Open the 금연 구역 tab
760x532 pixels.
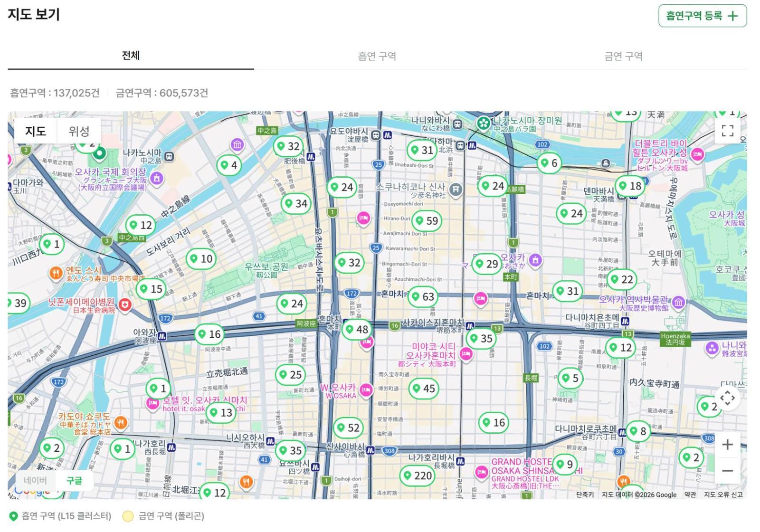(623, 56)
